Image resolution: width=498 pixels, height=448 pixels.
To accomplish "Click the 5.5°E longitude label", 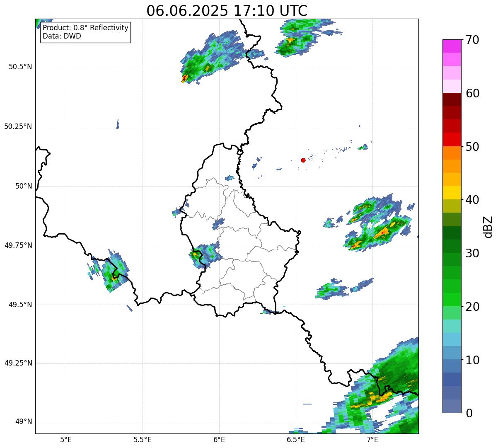I will click(x=143, y=440).
